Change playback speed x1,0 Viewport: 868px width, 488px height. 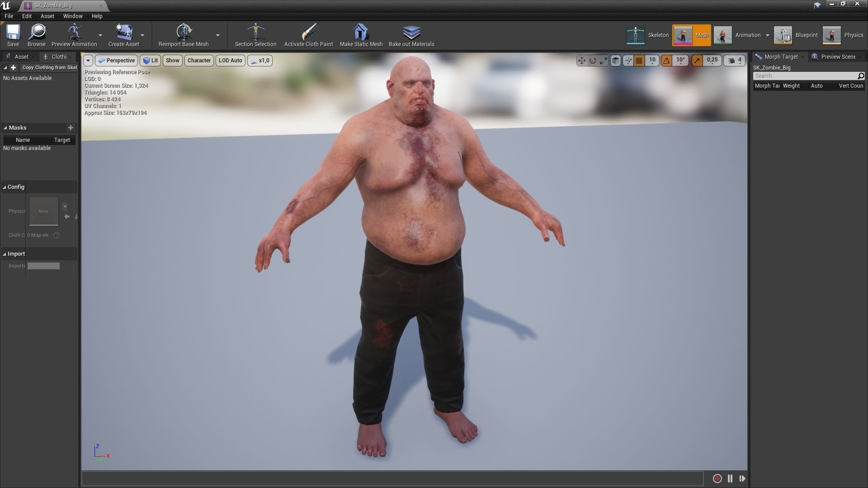coord(260,61)
